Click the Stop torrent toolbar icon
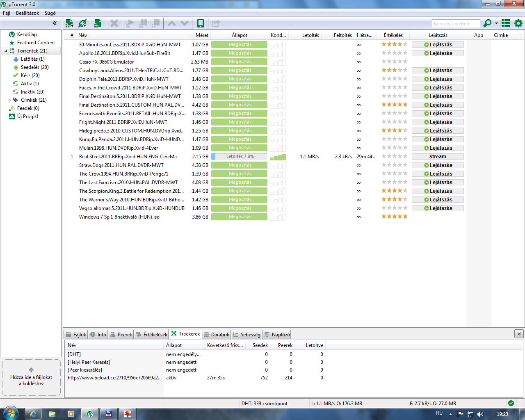 tap(156, 23)
